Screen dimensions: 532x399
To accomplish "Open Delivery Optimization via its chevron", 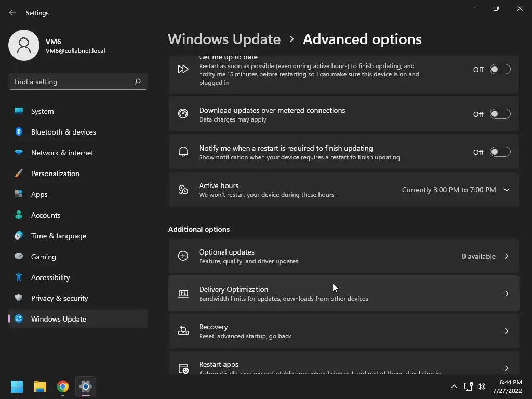I will (506, 294).
